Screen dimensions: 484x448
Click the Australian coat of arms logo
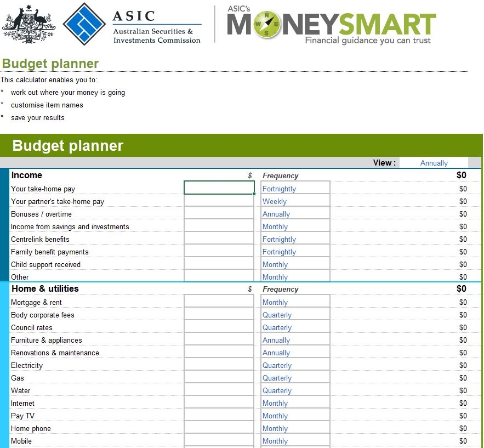pos(27,24)
